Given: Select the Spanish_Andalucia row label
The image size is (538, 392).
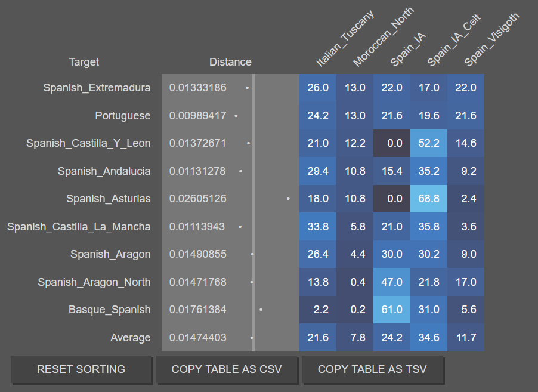Looking at the screenshot, I should (x=104, y=171).
